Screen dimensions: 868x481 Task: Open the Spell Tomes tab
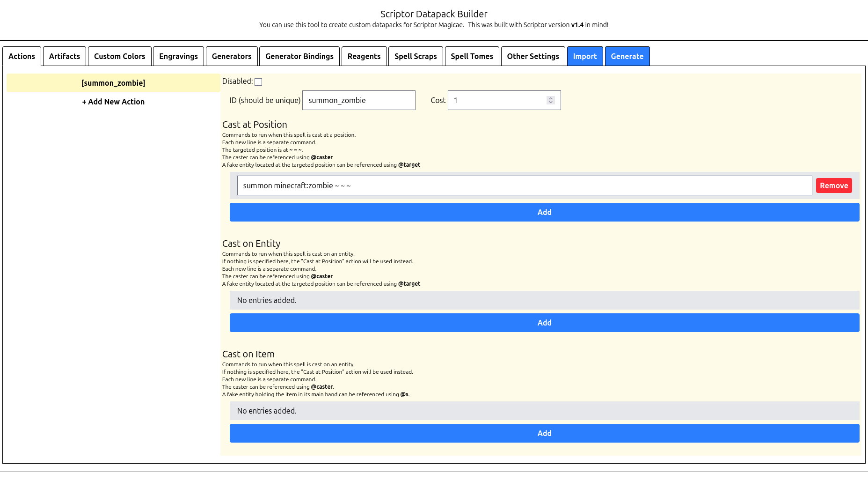pyautogui.click(x=472, y=56)
